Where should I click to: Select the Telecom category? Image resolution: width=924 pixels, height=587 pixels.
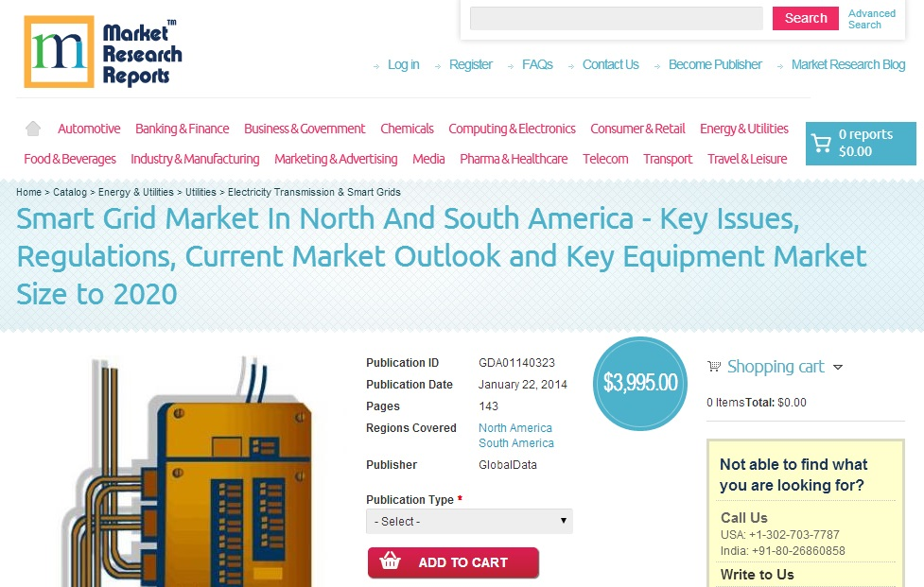coord(605,159)
